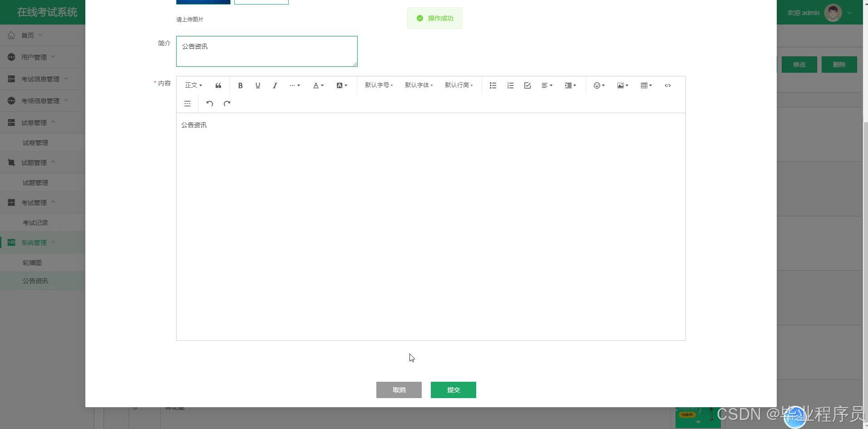
Task: Toggle underline formatting in the editor
Action: point(258,85)
